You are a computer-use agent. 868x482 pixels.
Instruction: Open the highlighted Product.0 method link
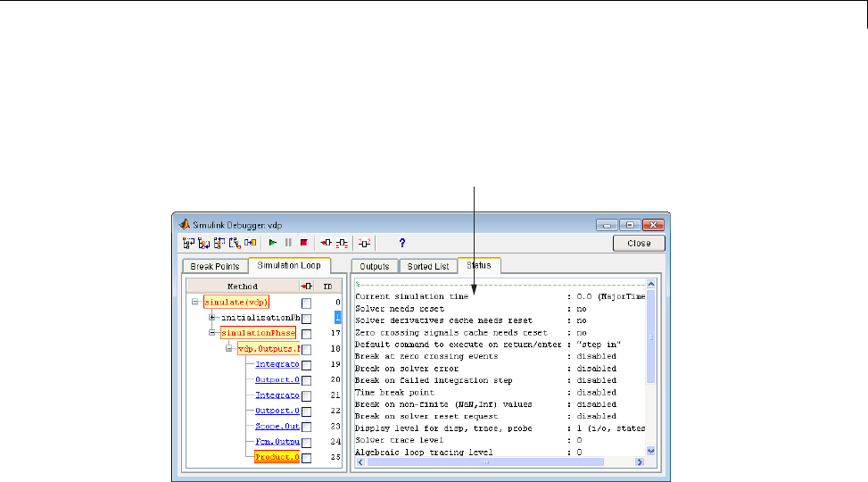(x=277, y=457)
